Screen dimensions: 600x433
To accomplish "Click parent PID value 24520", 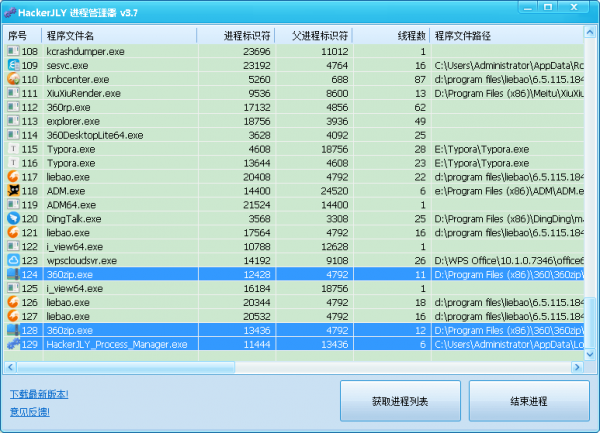I will click(334, 191).
